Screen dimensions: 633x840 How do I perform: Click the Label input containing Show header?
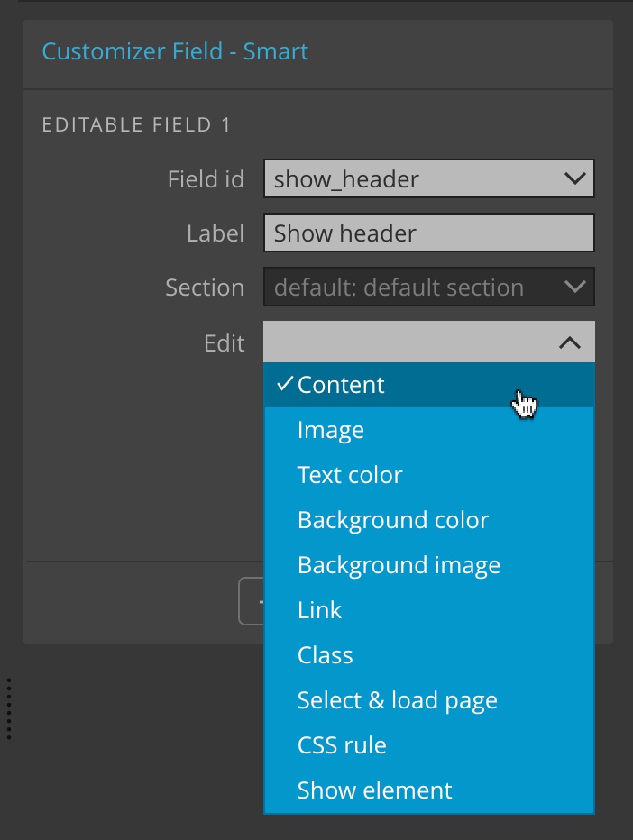click(429, 233)
